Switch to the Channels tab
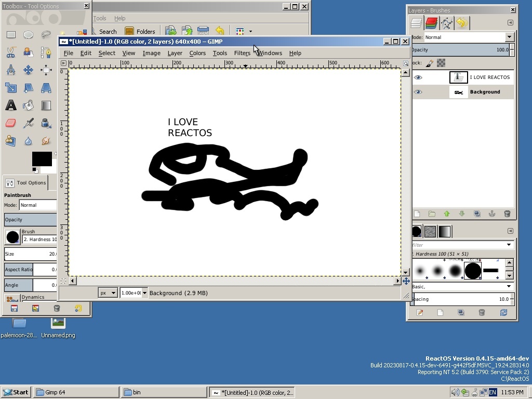 tap(431, 23)
